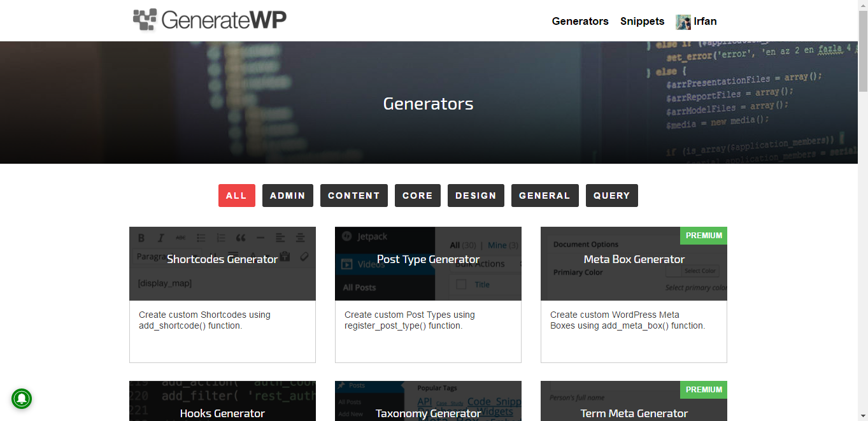The width and height of the screenshot is (868, 421).
Task: Select the ALL filter
Action: [236, 196]
